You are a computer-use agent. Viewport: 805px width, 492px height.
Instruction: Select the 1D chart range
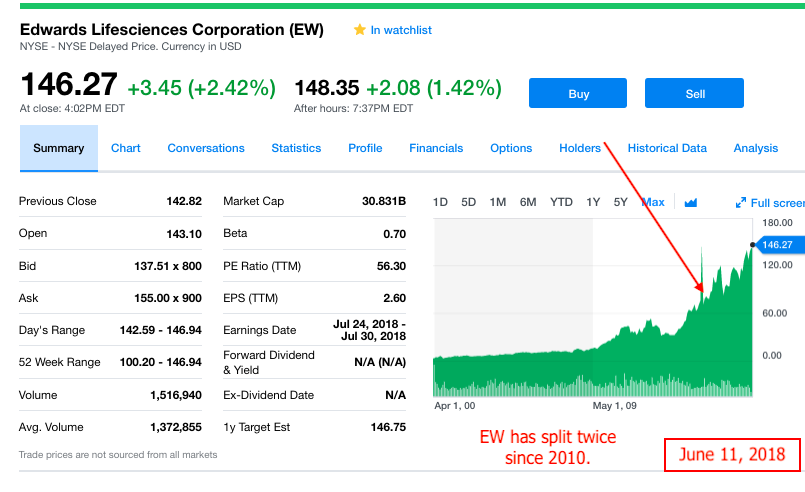pyautogui.click(x=440, y=202)
